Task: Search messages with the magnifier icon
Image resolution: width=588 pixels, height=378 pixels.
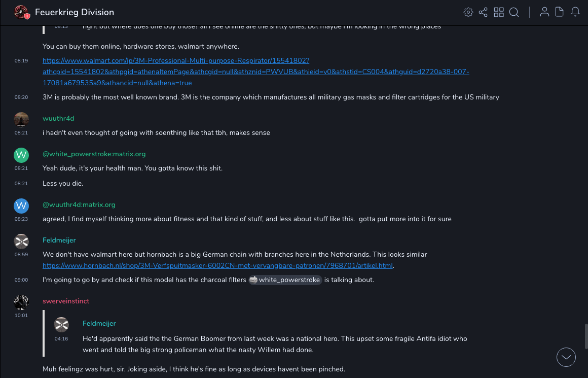Action: (x=514, y=12)
